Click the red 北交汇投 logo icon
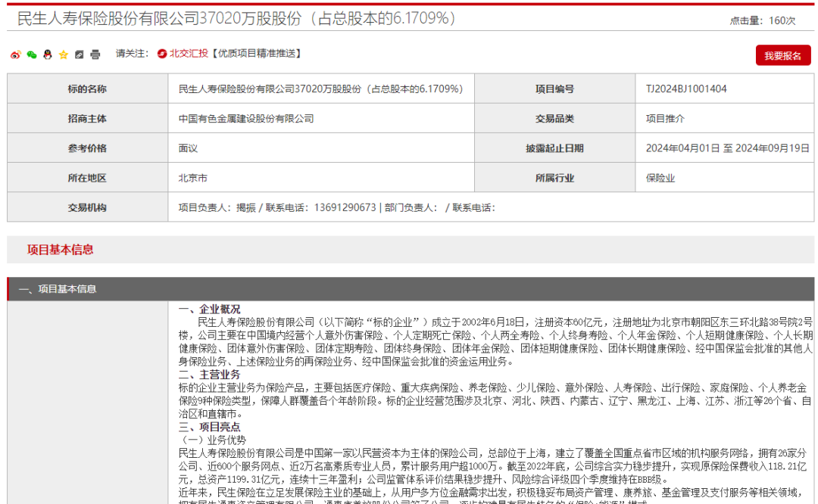818x504 pixels. (x=161, y=54)
